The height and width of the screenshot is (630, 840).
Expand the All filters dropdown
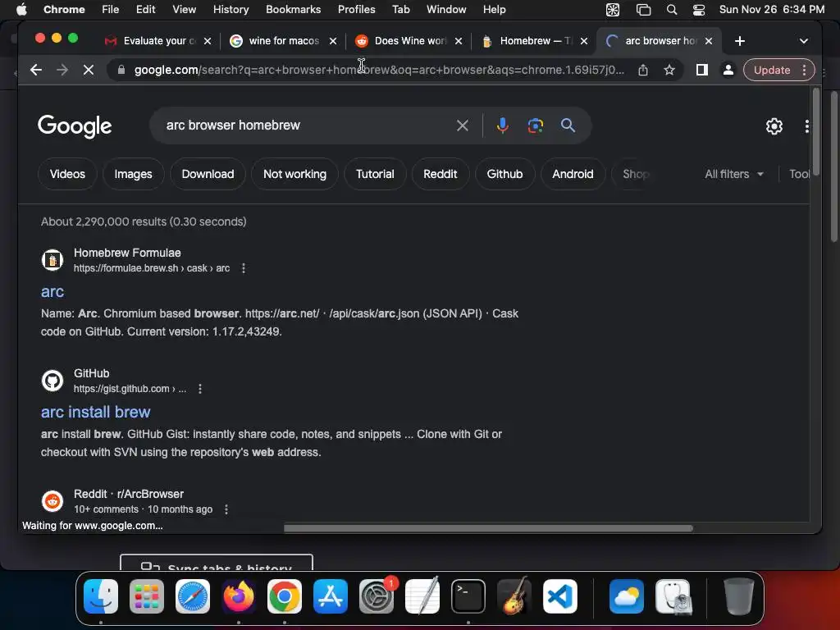tap(734, 174)
